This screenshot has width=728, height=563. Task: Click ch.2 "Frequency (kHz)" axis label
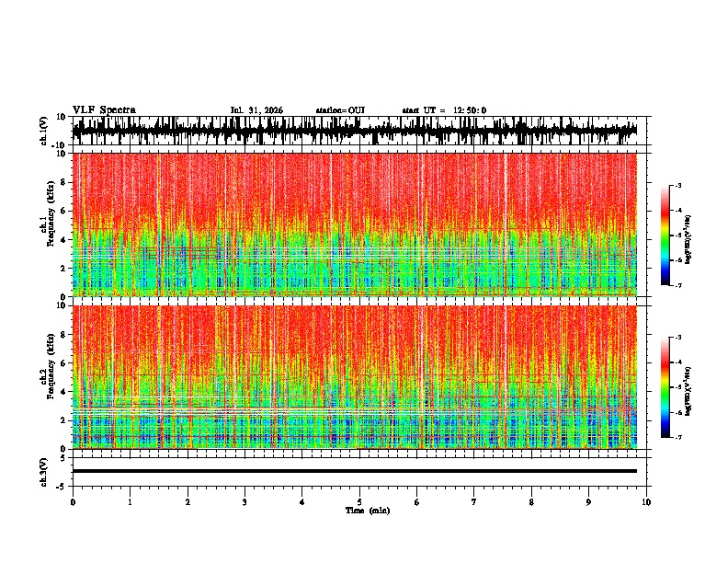(51, 366)
